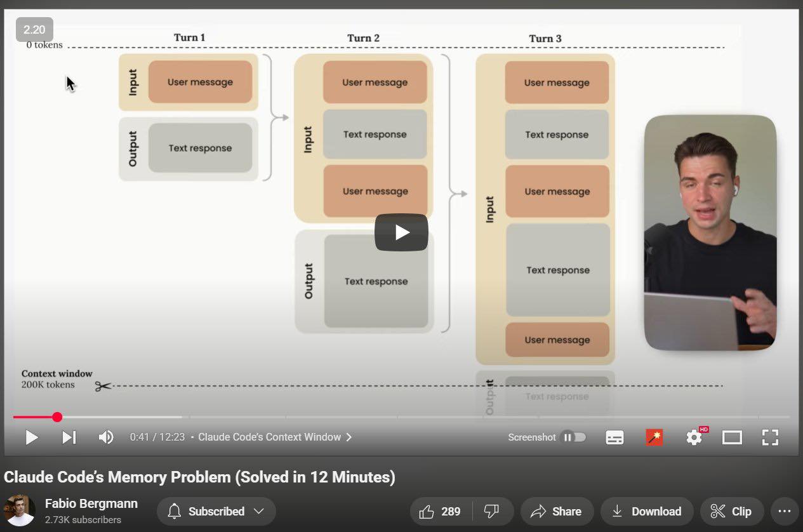Share this video
803x532 pixels.
click(557, 511)
